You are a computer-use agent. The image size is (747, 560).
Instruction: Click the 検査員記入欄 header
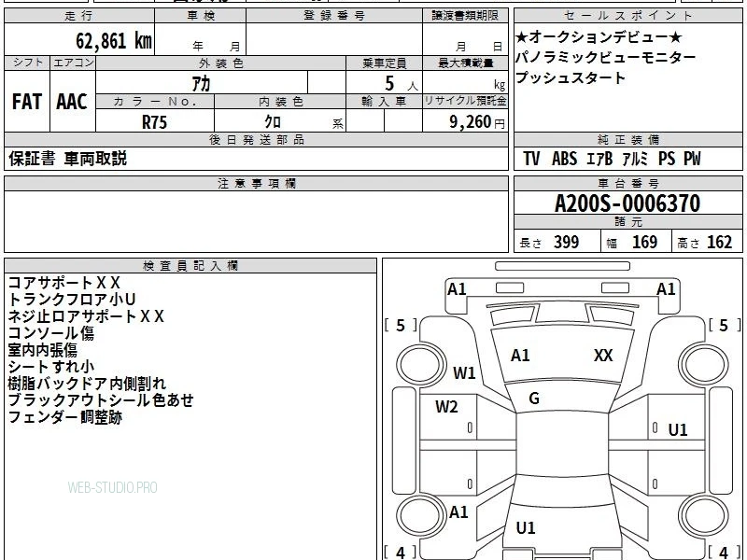click(x=190, y=266)
